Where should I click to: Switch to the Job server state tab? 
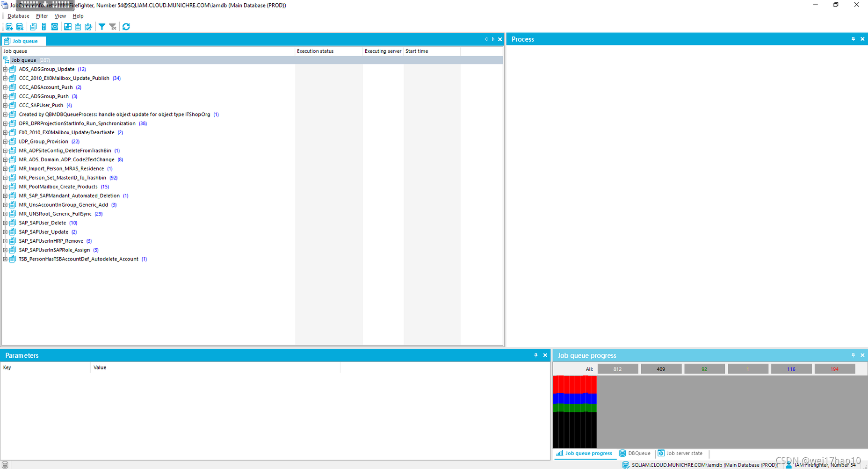point(680,453)
